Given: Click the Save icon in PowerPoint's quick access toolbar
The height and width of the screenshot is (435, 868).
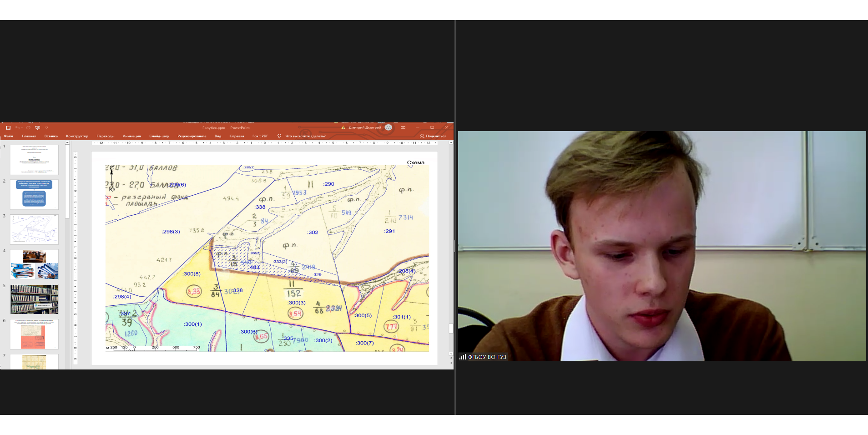Looking at the screenshot, I should (x=8, y=128).
